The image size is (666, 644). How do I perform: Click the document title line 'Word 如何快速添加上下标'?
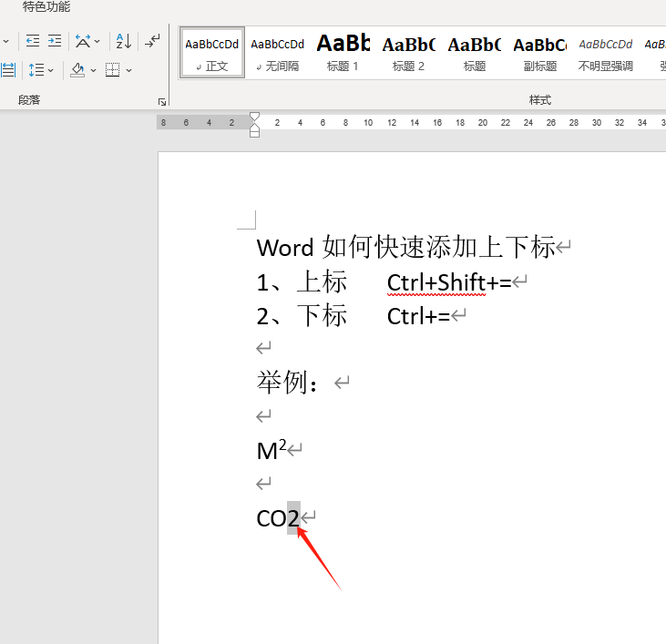(x=405, y=247)
